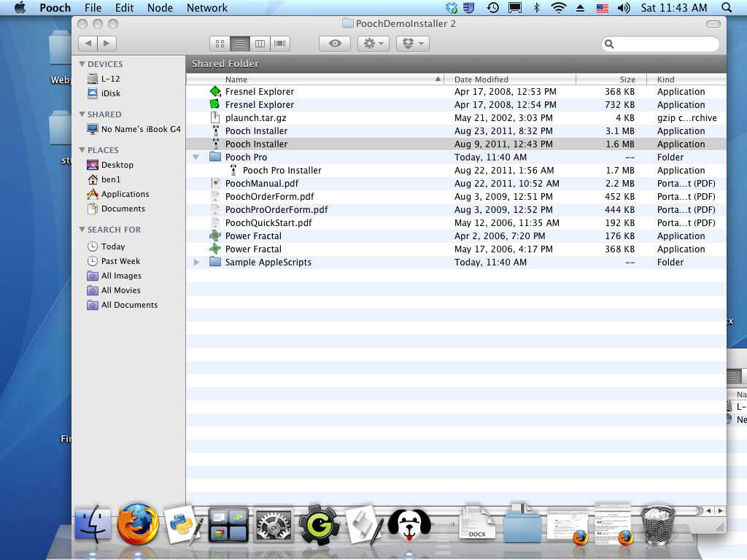Select PoochQuickStart.pdf in the list
The image size is (747, 560).
[456, 222]
